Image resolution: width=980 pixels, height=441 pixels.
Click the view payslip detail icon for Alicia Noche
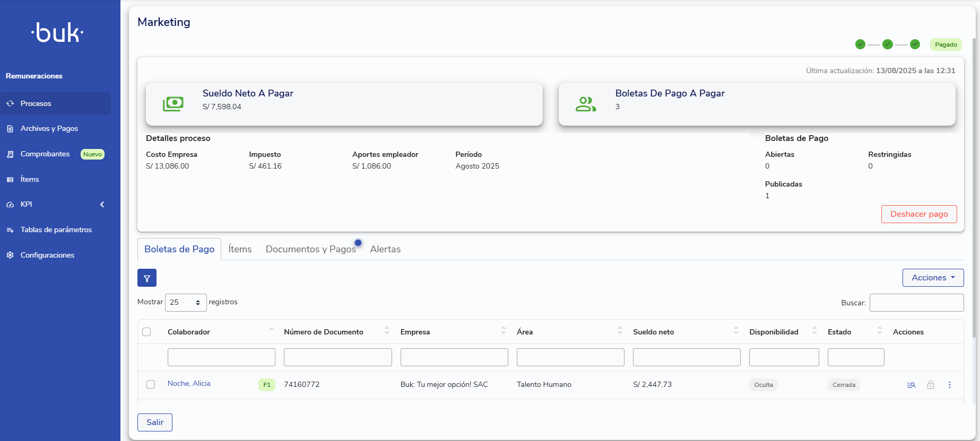911,385
